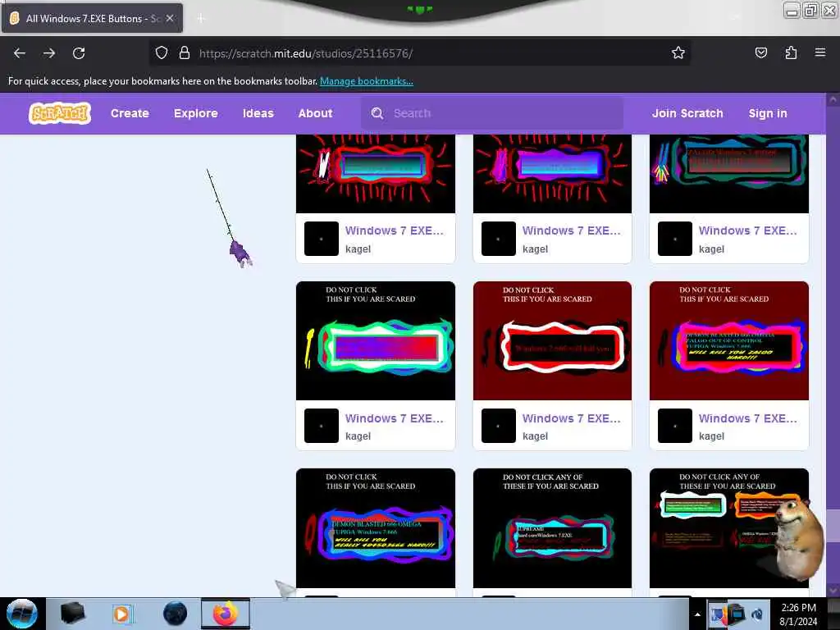Click the Windows 7 EXE title in top-middle card
This screenshot has height=630, width=840.
point(571,231)
